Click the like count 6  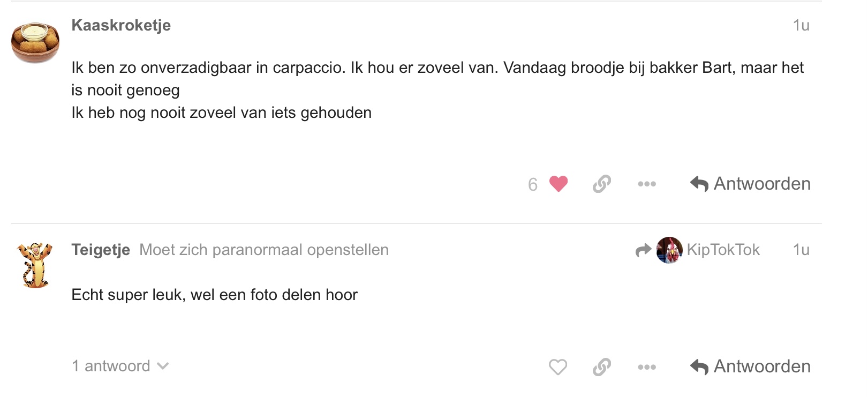click(x=533, y=184)
